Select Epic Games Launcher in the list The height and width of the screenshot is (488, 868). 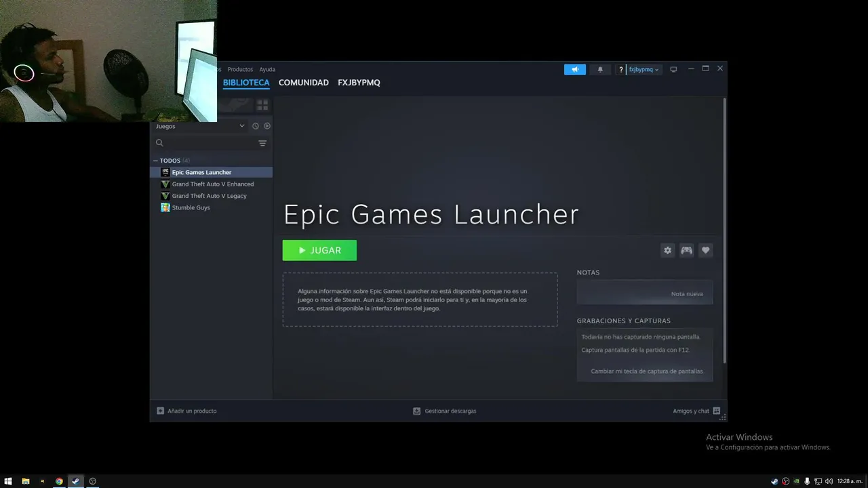point(211,172)
